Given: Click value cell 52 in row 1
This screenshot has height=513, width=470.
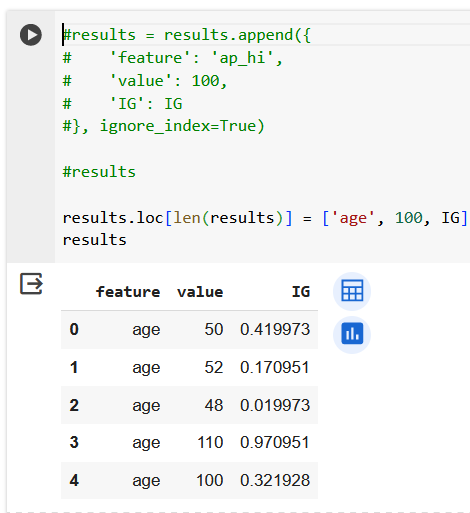Looking at the screenshot, I should click(x=214, y=367).
